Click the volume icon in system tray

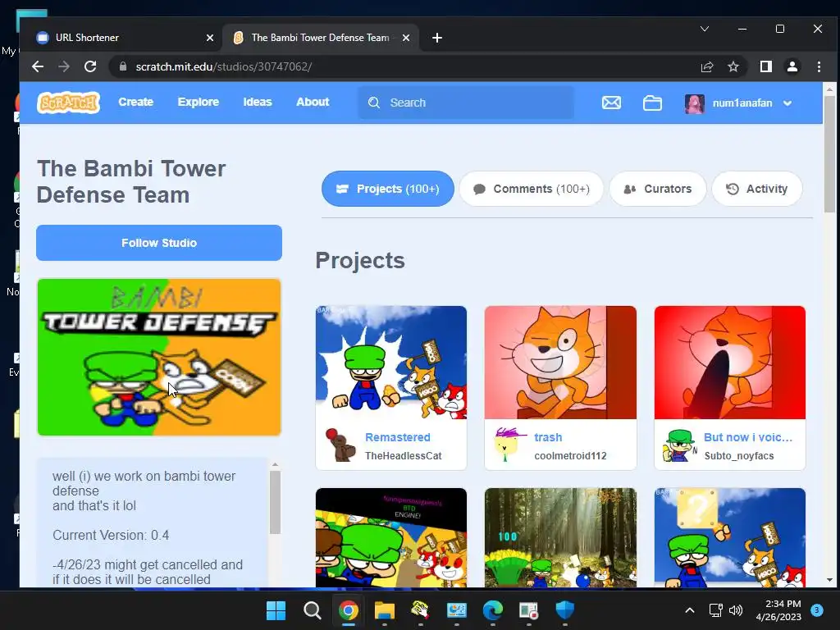(736, 610)
